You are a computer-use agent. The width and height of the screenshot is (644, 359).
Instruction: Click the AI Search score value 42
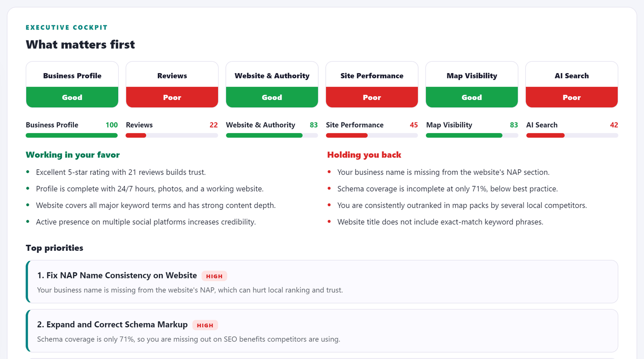[614, 125]
